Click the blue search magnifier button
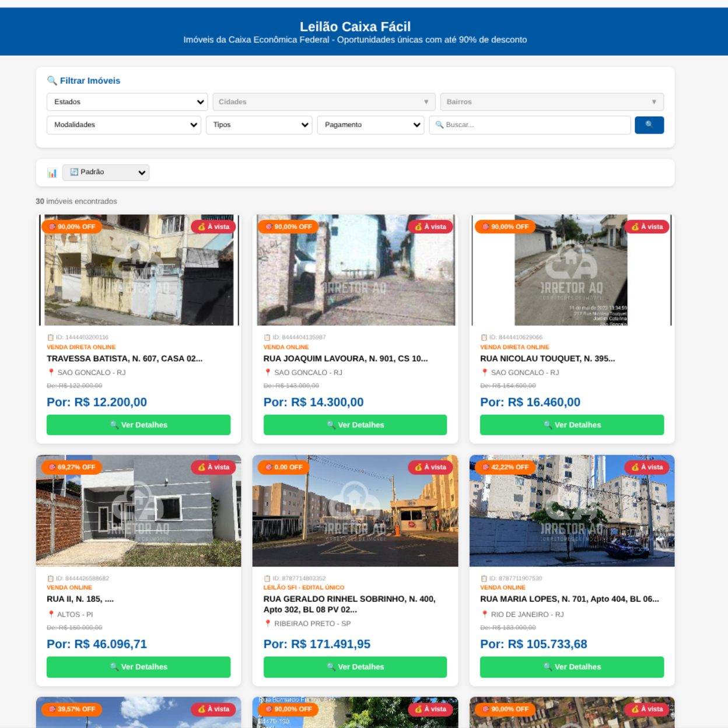Screen dimensions: 728x728 [649, 125]
